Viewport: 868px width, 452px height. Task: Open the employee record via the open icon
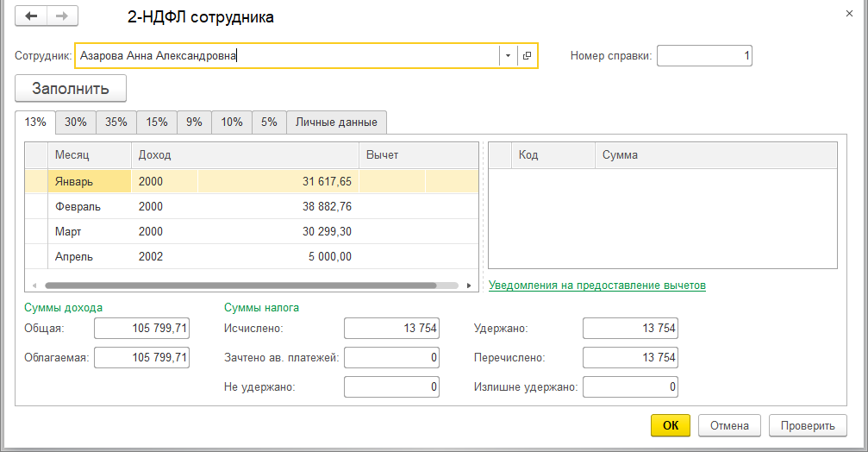click(x=527, y=56)
